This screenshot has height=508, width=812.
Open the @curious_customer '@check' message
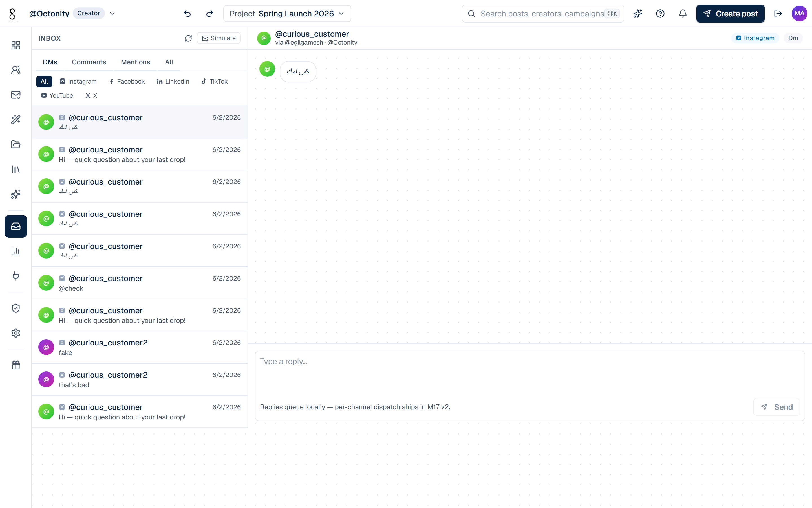click(x=140, y=283)
